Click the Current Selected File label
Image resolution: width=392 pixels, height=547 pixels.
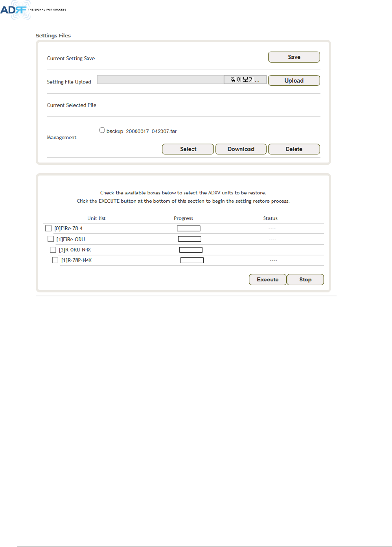(x=72, y=105)
